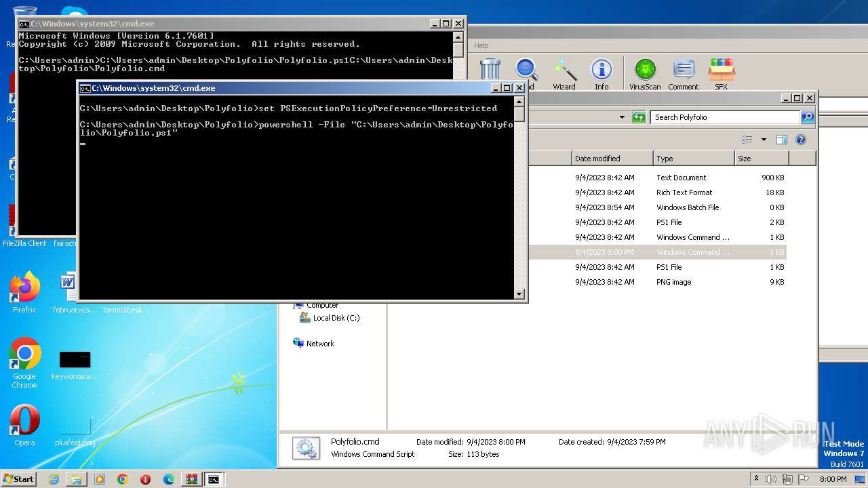Click the Explorer refresh button

639,117
